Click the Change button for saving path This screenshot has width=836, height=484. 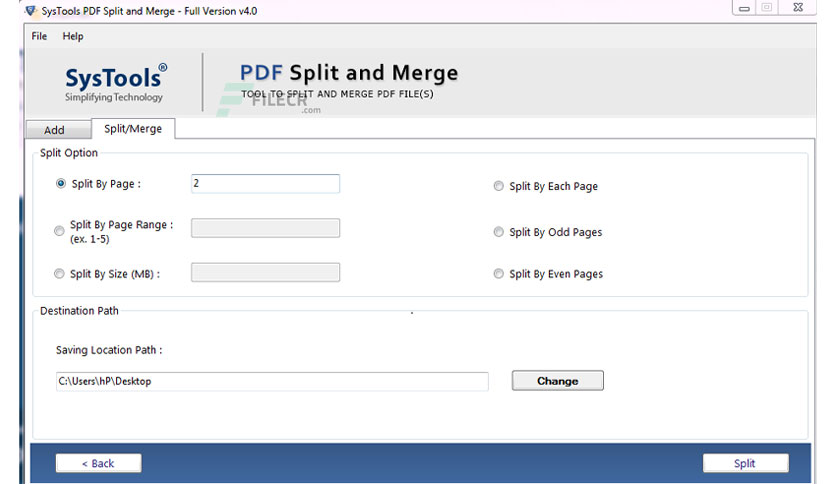pyautogui.click(x=558, y=381)
